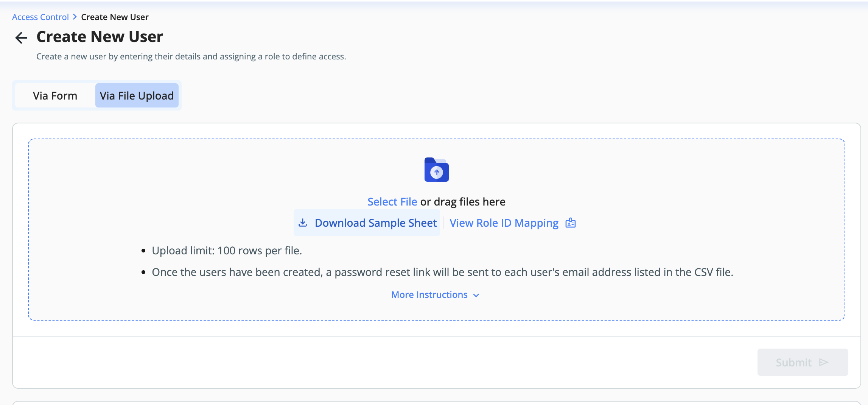Click the 'Create a new user by entering' description

(x=191, y=56)
